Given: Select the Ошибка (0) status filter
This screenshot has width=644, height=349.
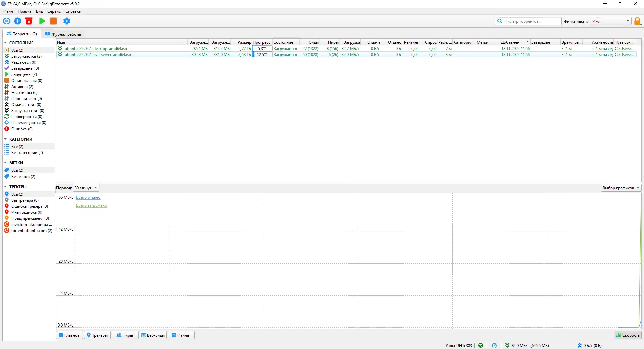Looking at the screenshot, I should (x=22, y=129).
